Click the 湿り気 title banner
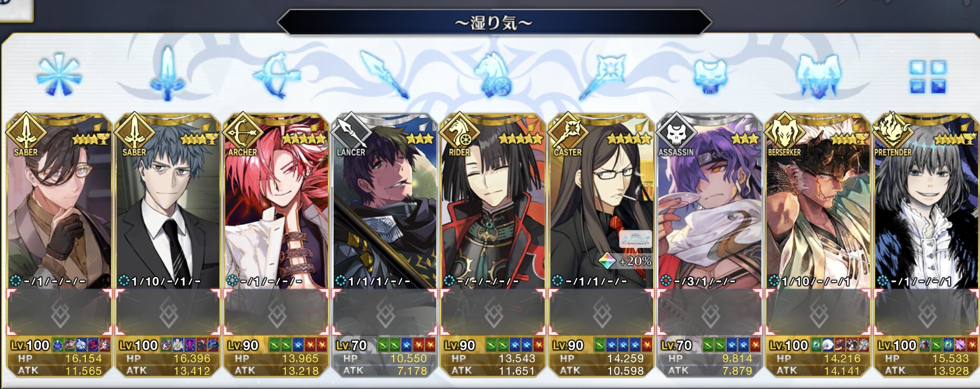The image size is (980, 389). [494, 23]
